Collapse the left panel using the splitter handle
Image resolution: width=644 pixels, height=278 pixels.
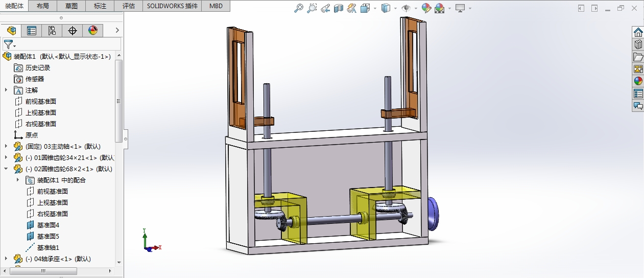[x=126, y=138]
